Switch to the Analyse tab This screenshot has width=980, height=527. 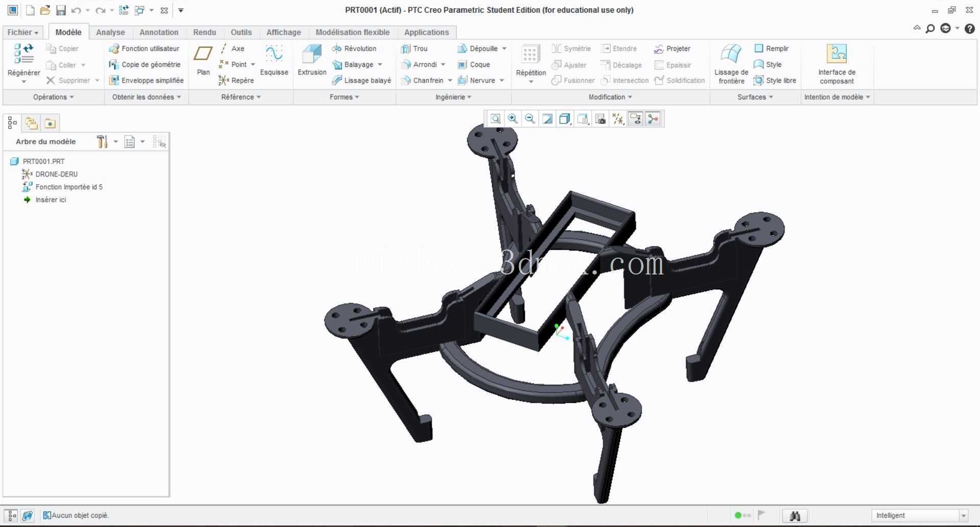[110, 32]
